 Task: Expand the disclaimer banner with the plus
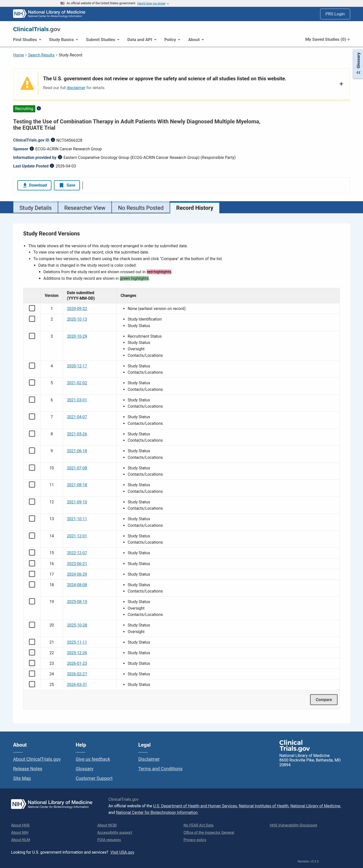click(341, 84)
